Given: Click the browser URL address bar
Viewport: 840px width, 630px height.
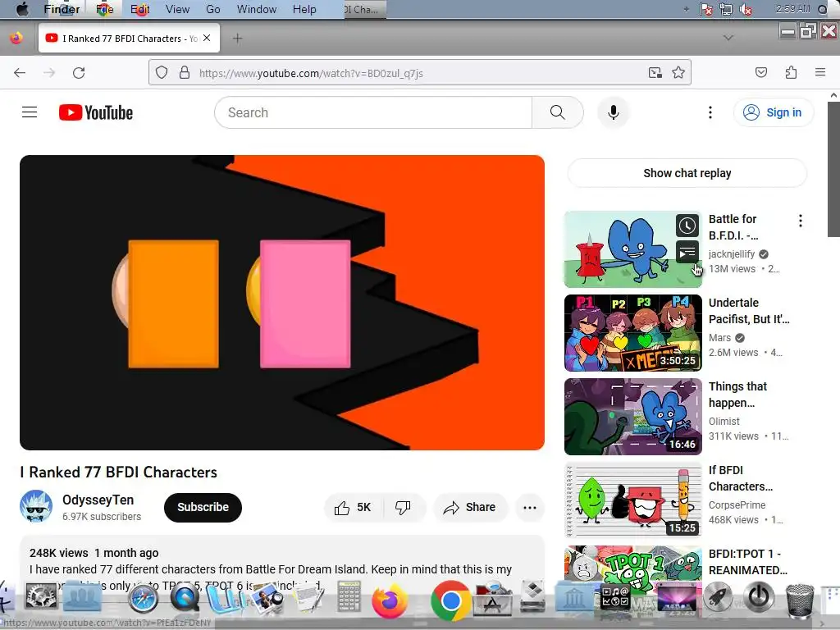Looking at the screenshot, I should [419, 73].
